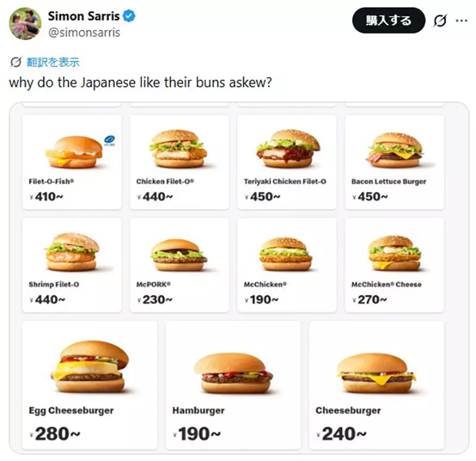Click the blue verified badge
Image resolution: width=476 pixels, height=461 pixels.
(129, 16)
